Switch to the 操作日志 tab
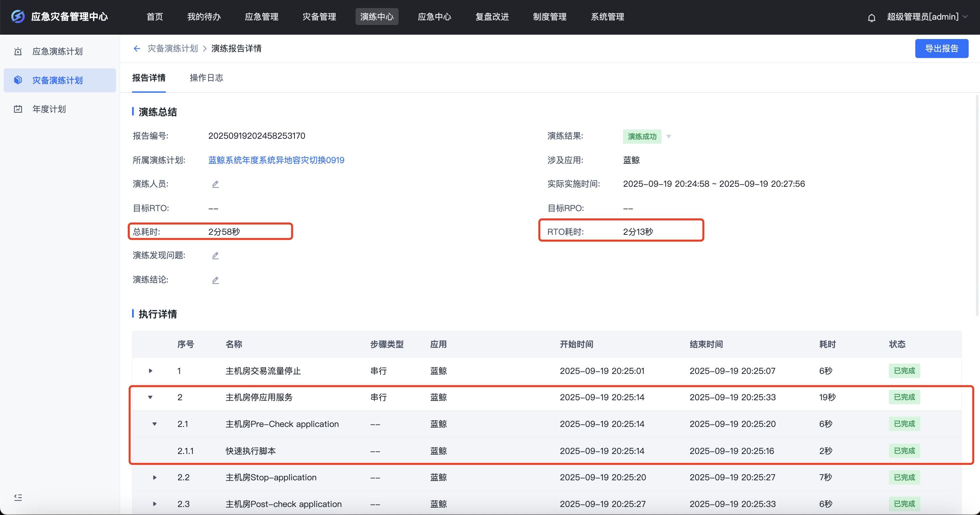980x515 pixels. (x=206, y=78)
